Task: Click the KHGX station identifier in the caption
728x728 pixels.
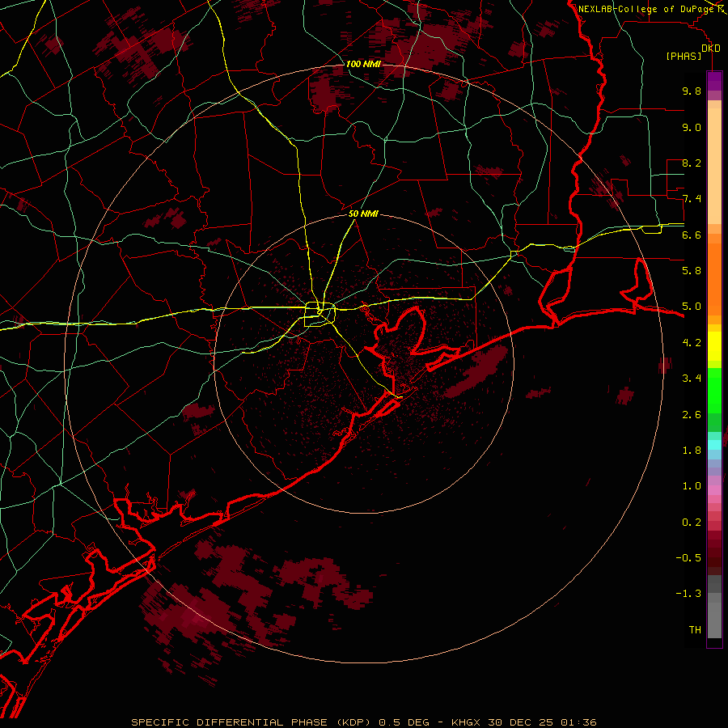Action: click(467, 722)
